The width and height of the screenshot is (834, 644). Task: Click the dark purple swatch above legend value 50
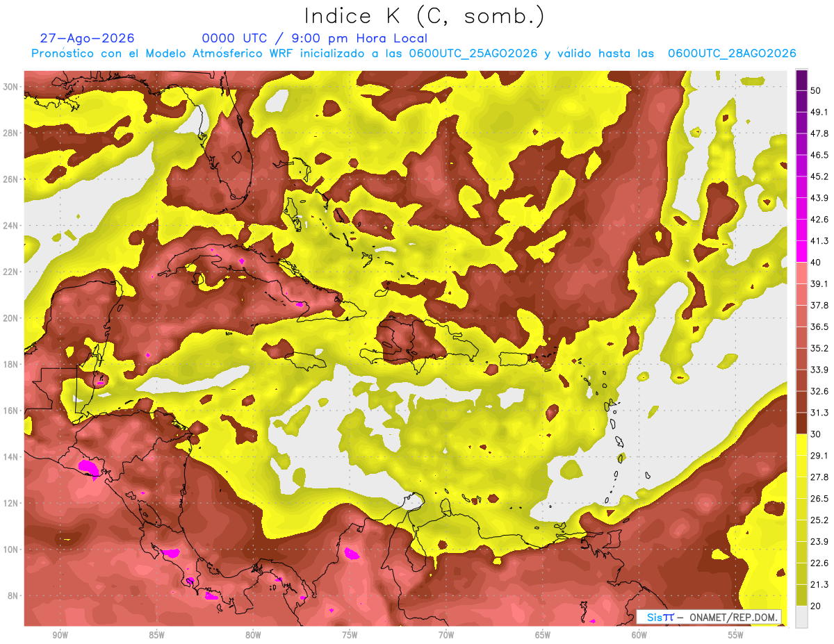(x=801, y=81)
